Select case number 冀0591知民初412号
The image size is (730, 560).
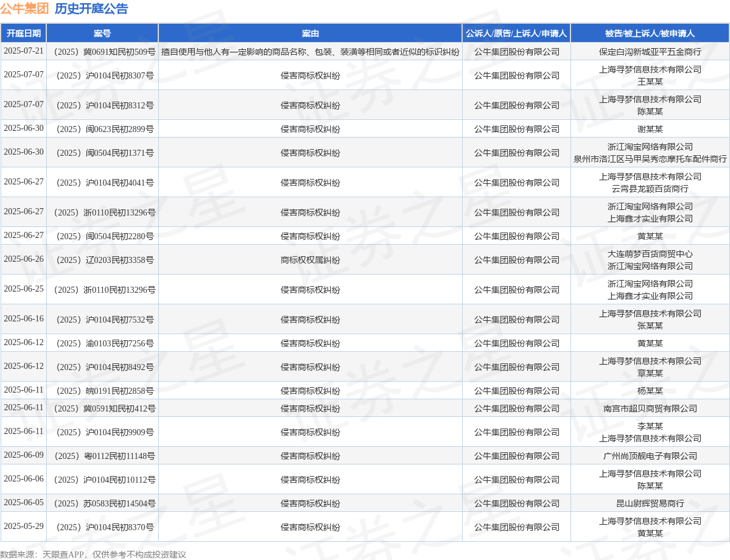pyautogui.click(x=102, y=408)
